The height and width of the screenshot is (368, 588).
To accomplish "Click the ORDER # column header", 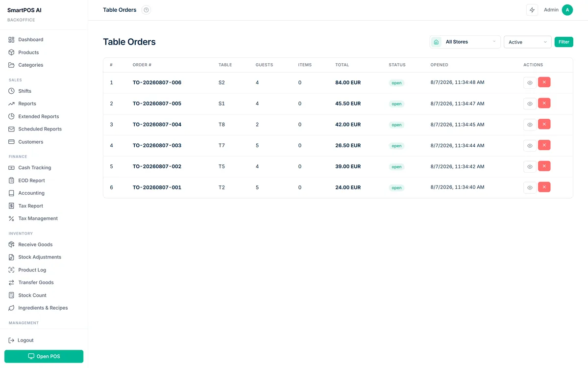I will point(142,65).
